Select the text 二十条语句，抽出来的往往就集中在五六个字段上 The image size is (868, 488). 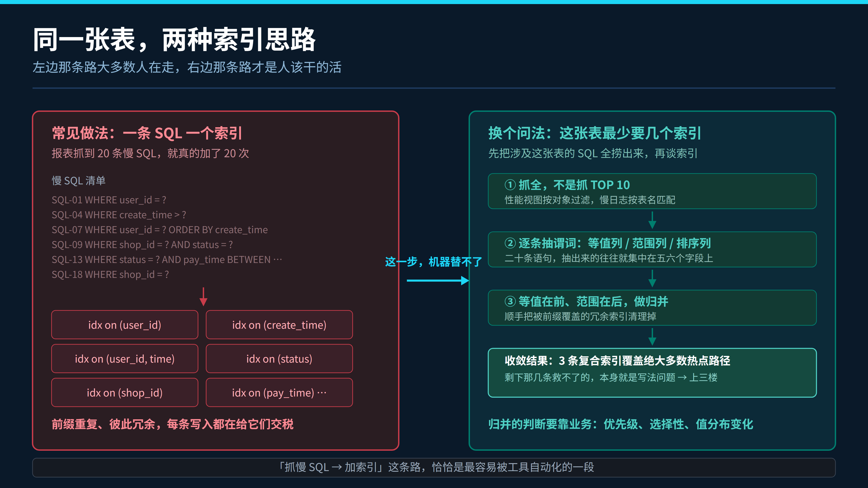[609, 258]
